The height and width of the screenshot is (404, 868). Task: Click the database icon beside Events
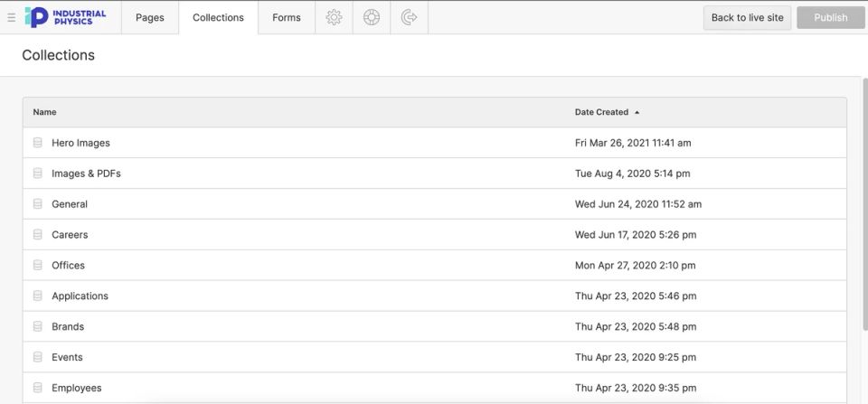38,358
